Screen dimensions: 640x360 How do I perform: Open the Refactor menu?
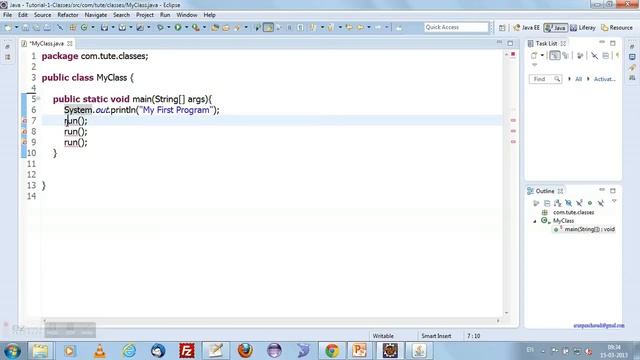click(68, 15)
